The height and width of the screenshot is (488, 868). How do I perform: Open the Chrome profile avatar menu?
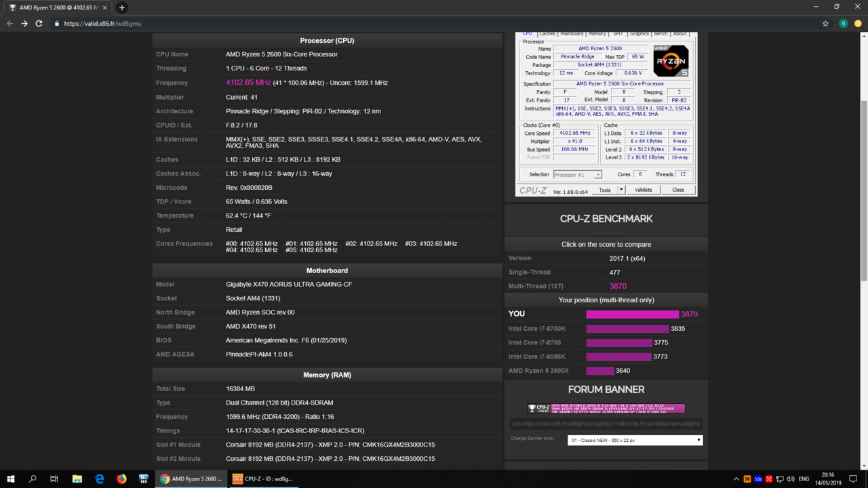844,23
